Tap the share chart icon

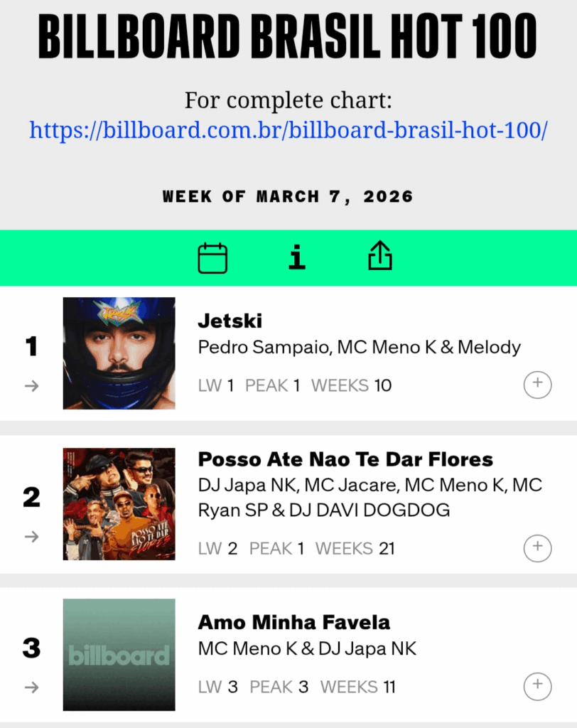coord(380,256)
